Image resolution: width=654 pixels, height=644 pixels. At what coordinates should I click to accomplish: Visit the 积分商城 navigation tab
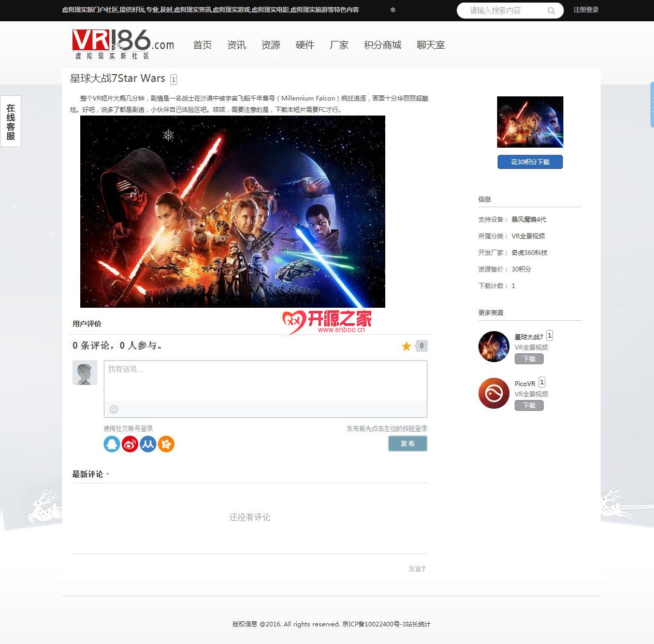tap(383, 45)
